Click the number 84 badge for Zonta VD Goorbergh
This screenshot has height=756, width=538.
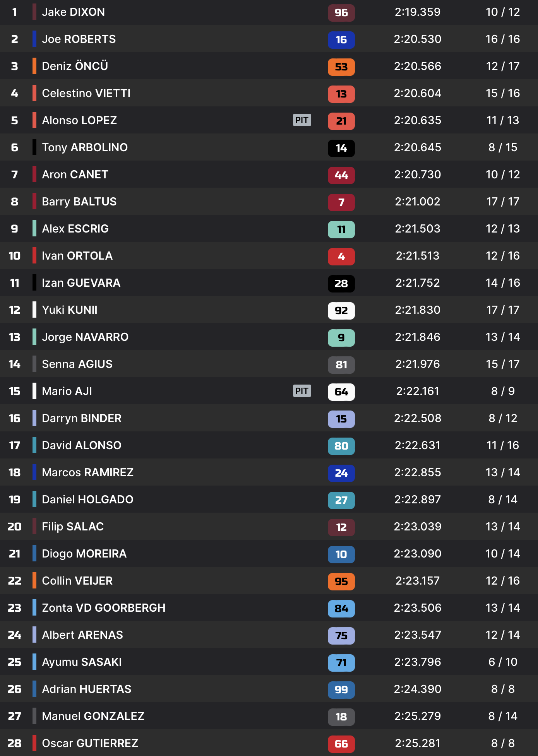(341, 608)
